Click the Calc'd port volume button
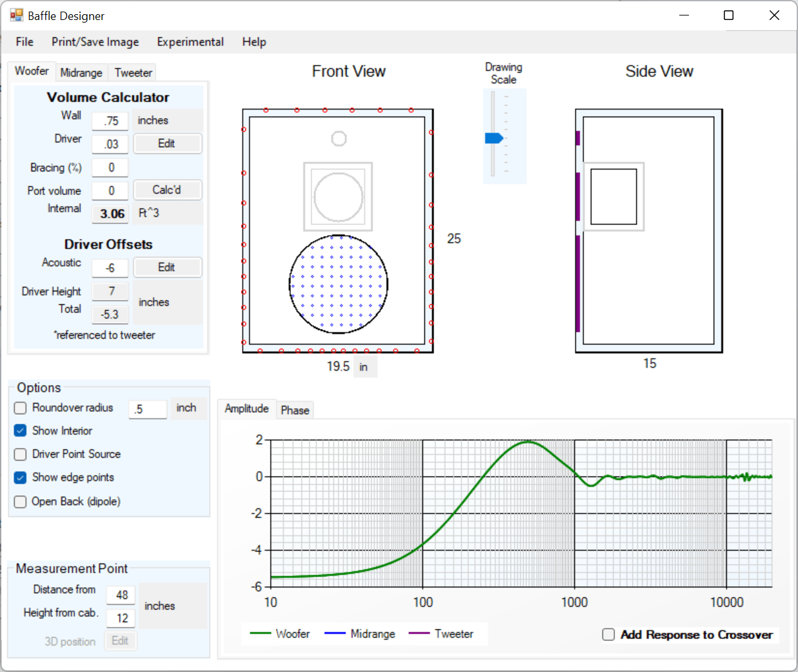798x672 pixels. click(x=167, y=190)
